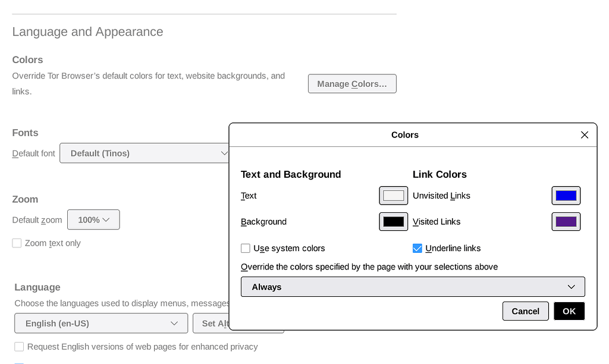The image size is (609, 364).
Task: Click the Text and Background heading
Action: [291, 174]
